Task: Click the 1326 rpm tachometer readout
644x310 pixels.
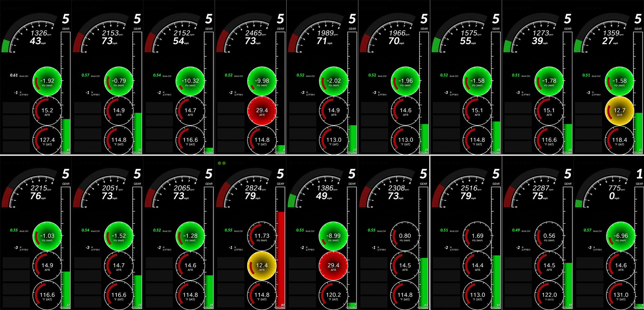Action: (40, 33)
